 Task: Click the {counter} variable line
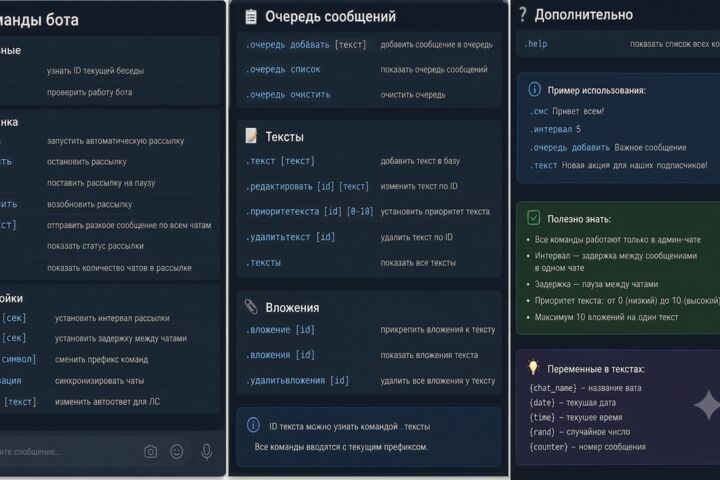588,447
